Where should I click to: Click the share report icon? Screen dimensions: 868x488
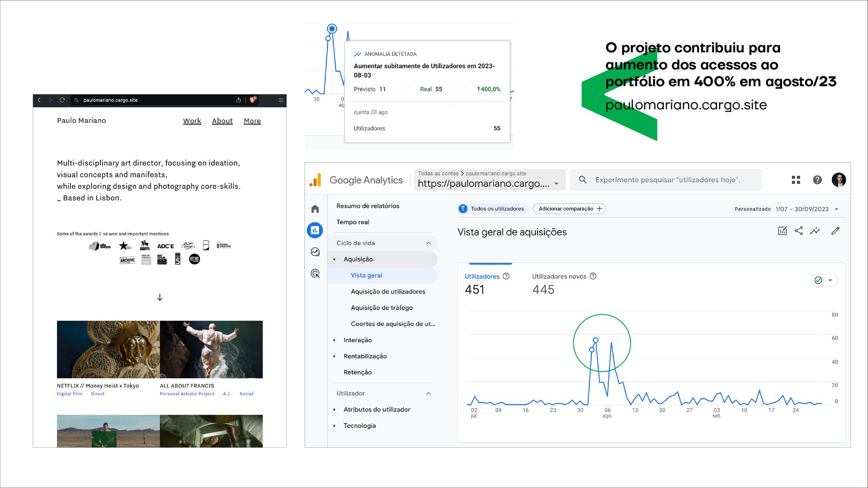[799, 231]
